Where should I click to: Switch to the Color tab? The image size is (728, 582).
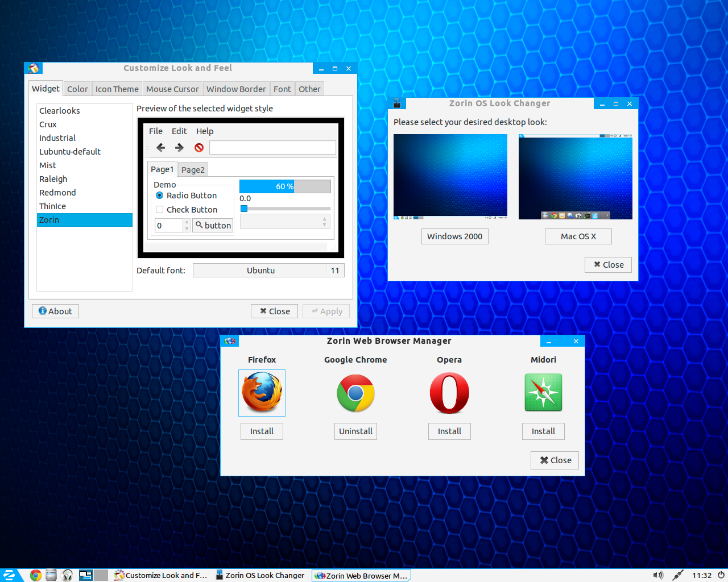77,89
